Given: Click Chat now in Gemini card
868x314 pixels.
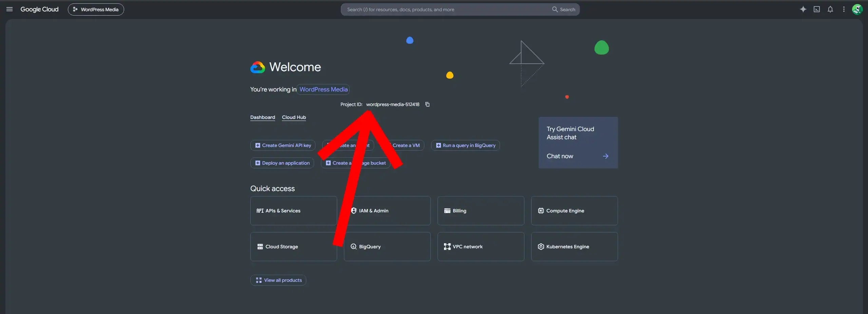Looking at the screenshot, I should pyautogui.click(x=560, y=156).
